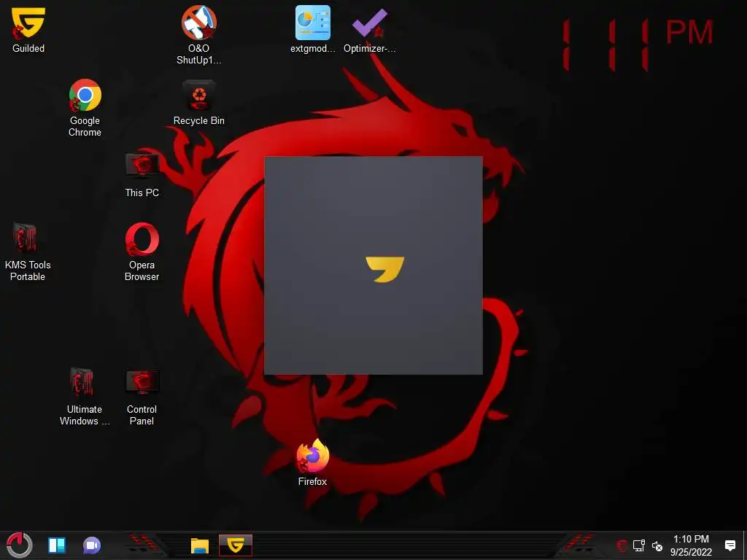This screenshot has width=747, height=560.
Task: Open KMS Tools Portable shortcut
Action: pos(28,252)
